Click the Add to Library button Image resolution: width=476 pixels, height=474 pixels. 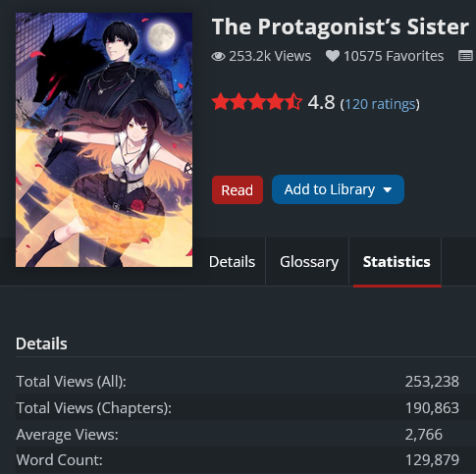point(338,189)
